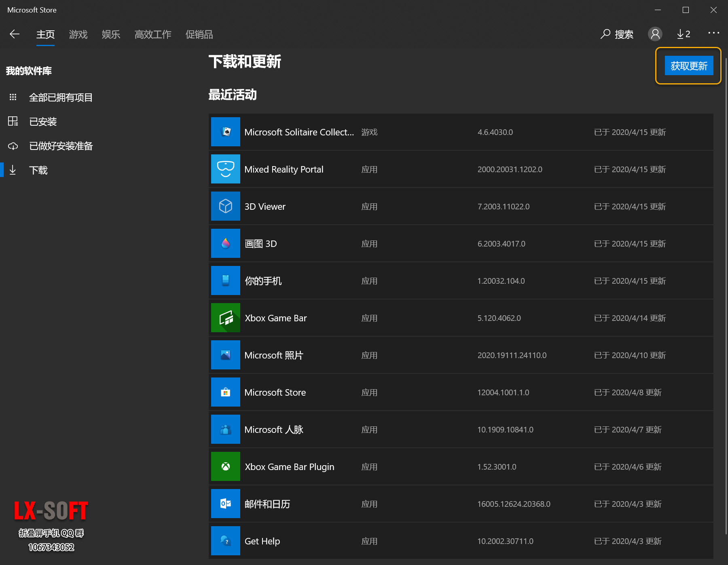Click the 画图 3D app icon

(x=226, y=244)
